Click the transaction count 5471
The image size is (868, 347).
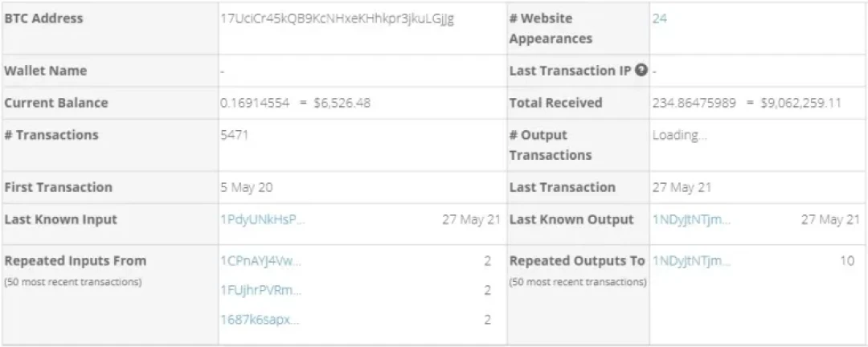click(x=234, y=135)
